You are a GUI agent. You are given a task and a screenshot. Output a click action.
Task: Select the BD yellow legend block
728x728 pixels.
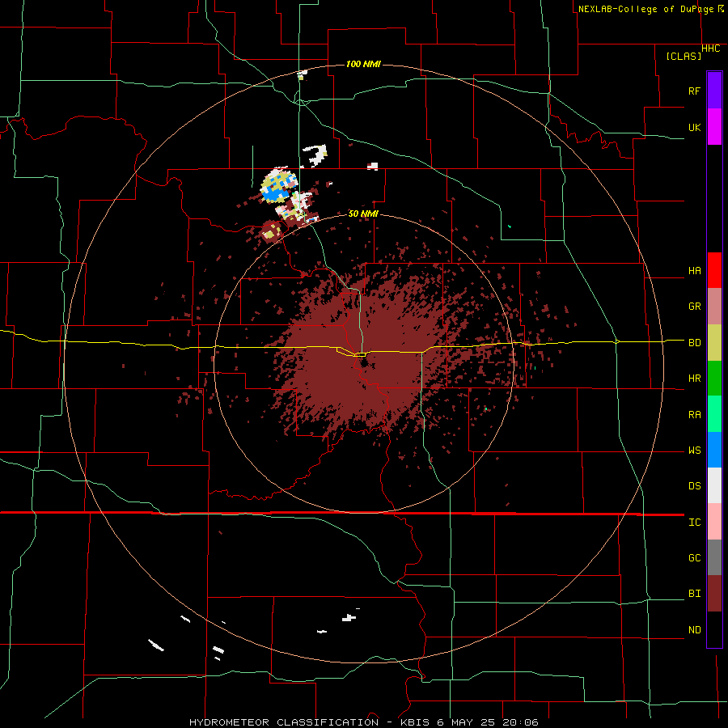point(714,343)
